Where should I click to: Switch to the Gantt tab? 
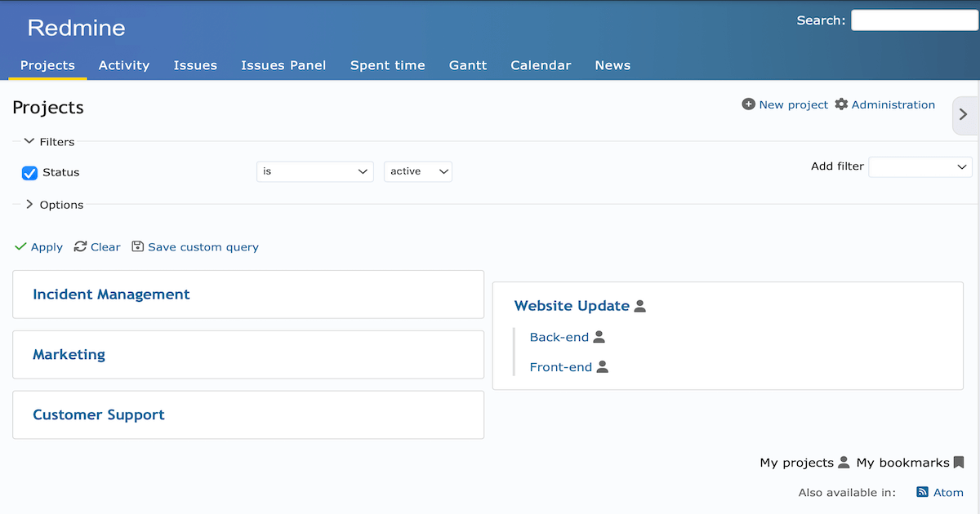click(x=468, y=65)
